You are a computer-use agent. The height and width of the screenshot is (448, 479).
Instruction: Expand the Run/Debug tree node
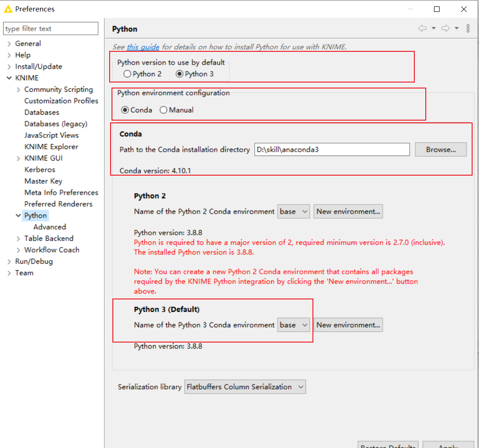click(x=9, y=262)
